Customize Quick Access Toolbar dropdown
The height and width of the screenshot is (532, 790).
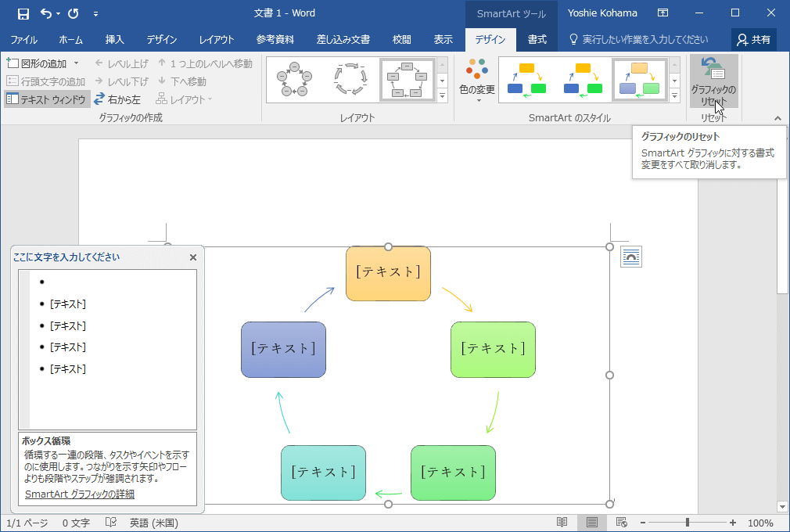point(95,14)
